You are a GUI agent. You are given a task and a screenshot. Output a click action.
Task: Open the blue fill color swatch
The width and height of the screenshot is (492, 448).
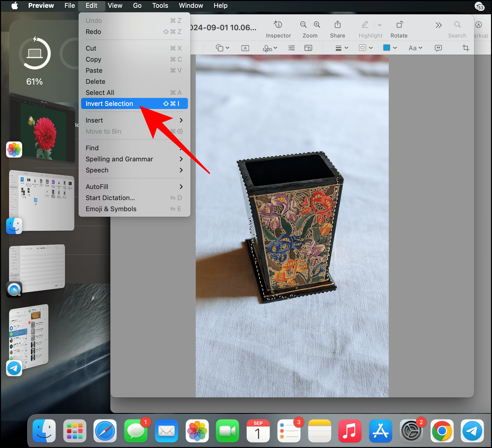click(387, 48)
